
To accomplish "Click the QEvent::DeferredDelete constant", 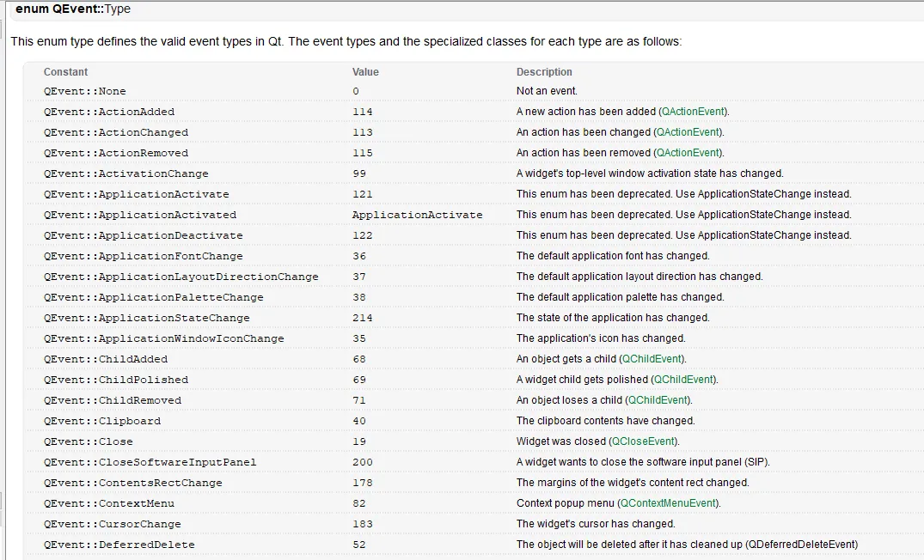I will tap(119, 545).
